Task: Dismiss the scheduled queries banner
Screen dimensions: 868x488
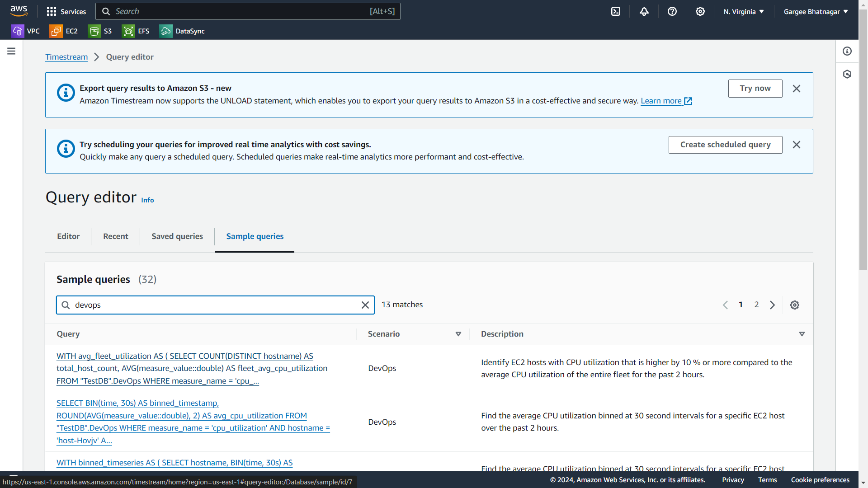Action: (x=796, y=145)
